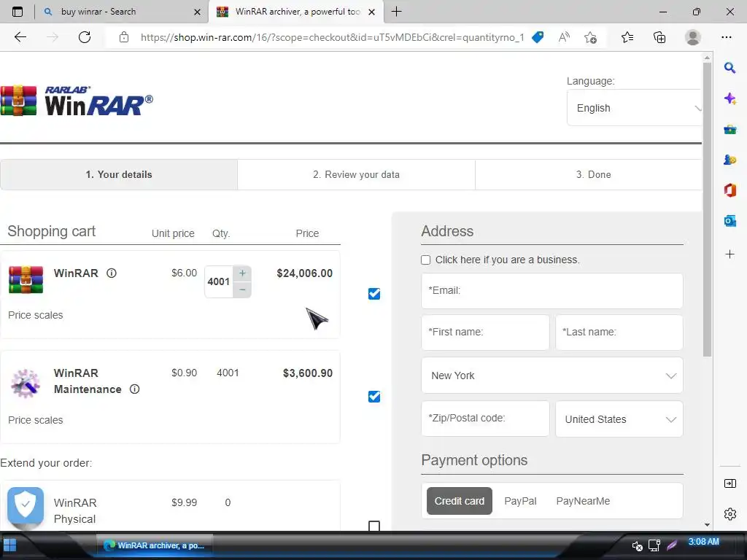Click the First name field
747x560 pixels.
[x=485, y=332]
